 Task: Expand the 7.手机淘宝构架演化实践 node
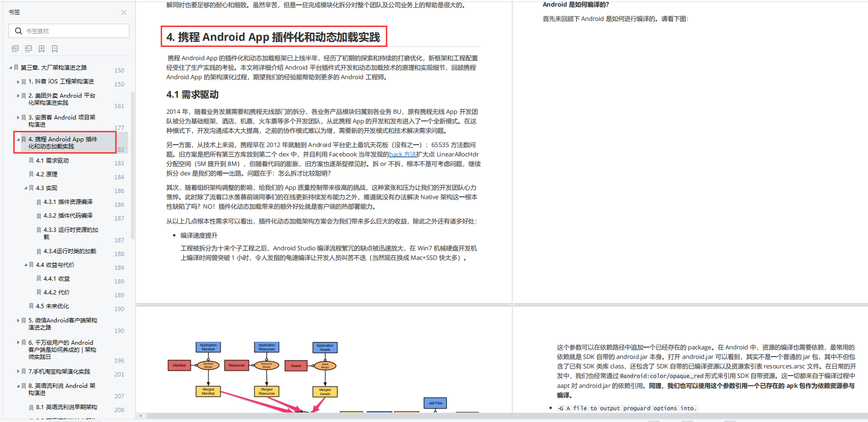click(18, 372)
